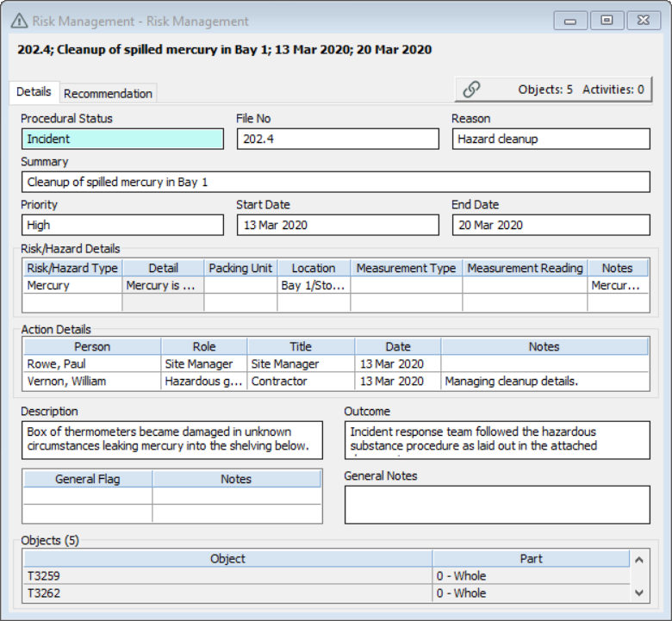Viewport: 672px width, 621px height.
Task: Click the File No field 202.4
Action: coord(338,139)
